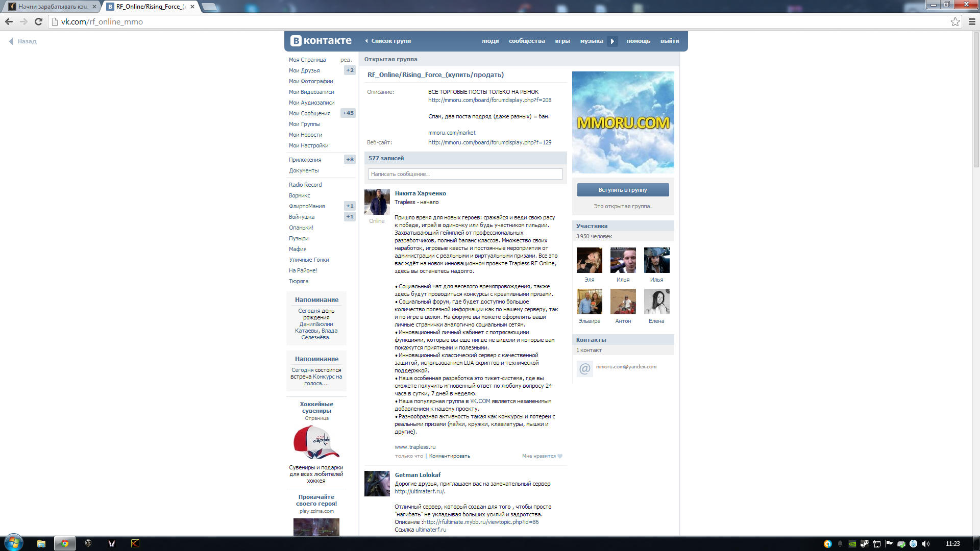Open Windows Start menu
The height and width of the screenshot is (551, 980).
[x=14, y=543]
